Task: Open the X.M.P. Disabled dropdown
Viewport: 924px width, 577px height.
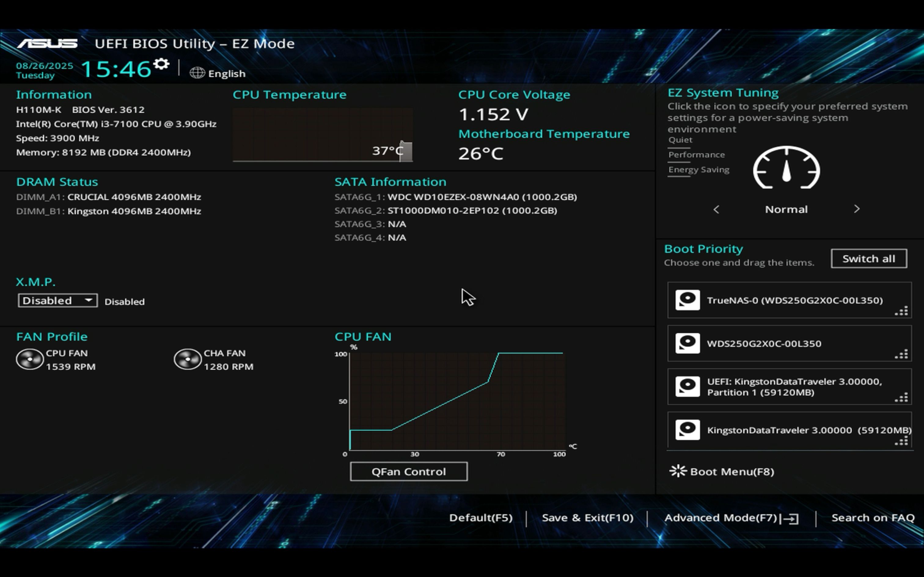Action: 58,301
